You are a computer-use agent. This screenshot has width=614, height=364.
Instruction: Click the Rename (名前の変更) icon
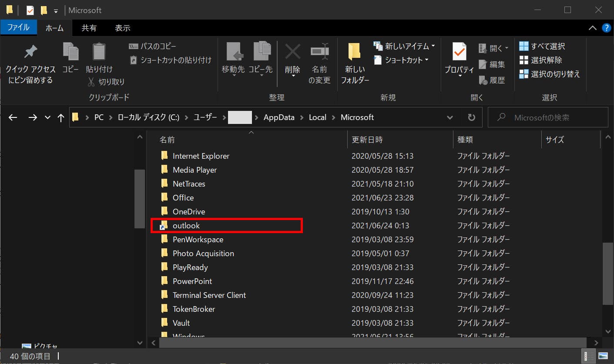pos(319,52)
